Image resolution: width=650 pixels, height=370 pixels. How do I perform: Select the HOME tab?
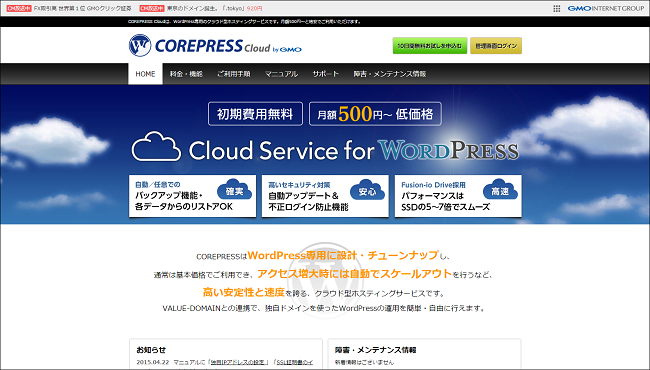tap(145, 74)
